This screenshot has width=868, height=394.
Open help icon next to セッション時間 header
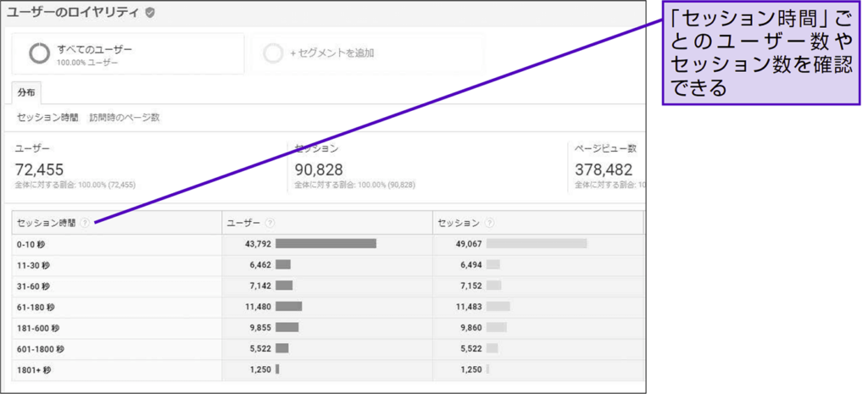pyautogui.click(x=86, y=223)
